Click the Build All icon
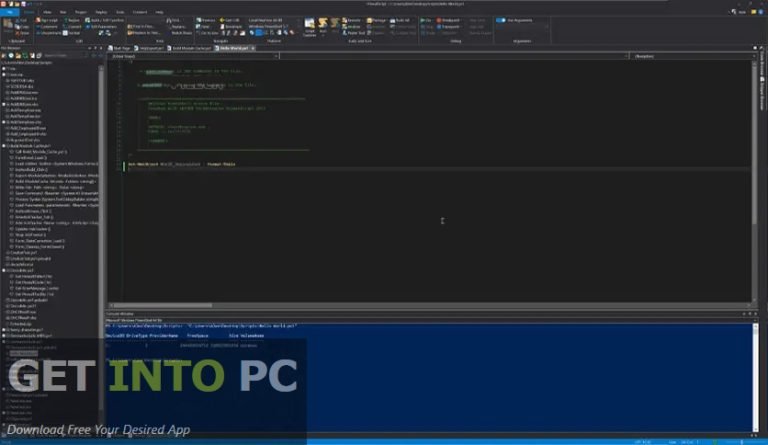 point(392,20)
